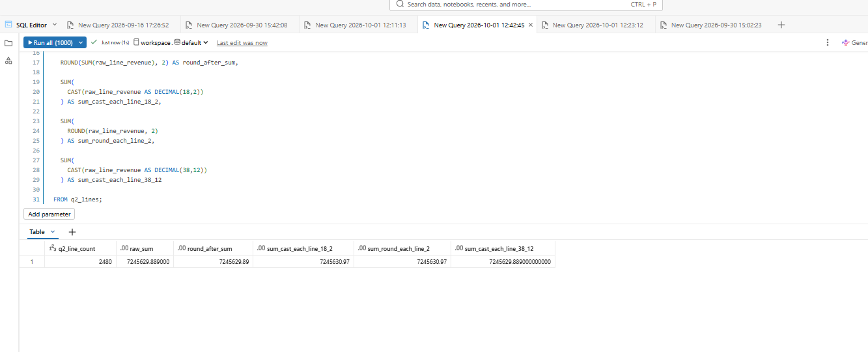
Task: Click the SQL Editor icon
Action: [x=9, y=25]
